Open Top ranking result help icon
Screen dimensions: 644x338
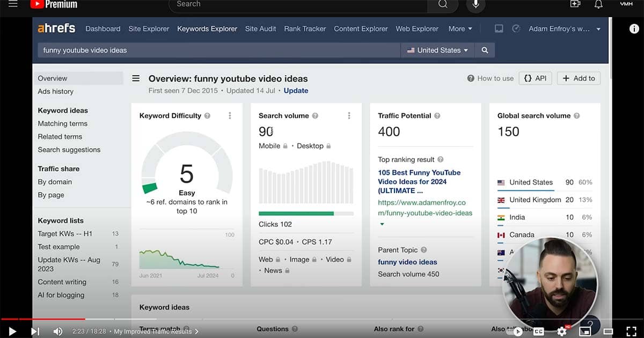pos(441,160)
